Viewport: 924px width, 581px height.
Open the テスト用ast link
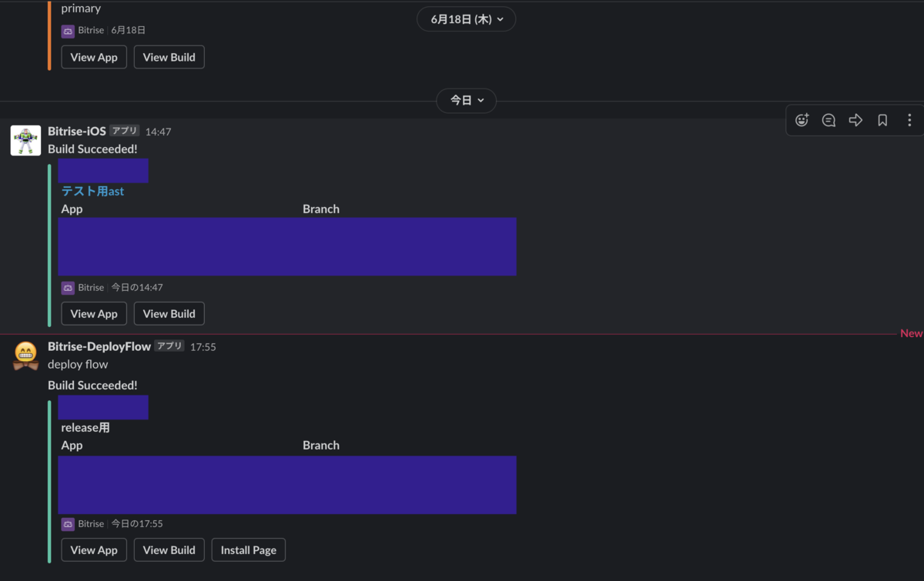pos(92,192)
